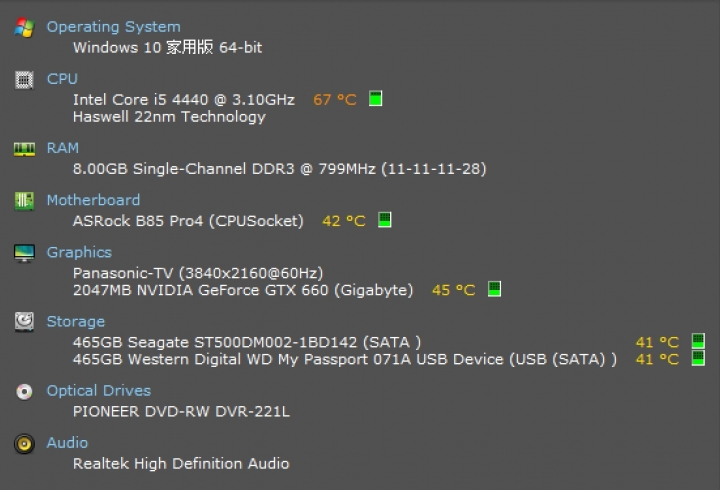The image size is (720, 490).
Task: Click the GPU temperature indicator next to 45 °C
Action: tap(494, 289)
